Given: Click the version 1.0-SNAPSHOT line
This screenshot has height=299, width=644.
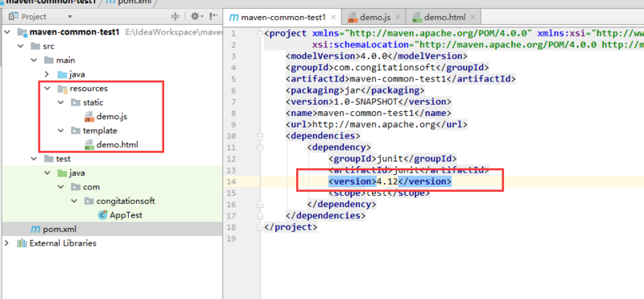Looking at the screenshot, I should 368,102.
